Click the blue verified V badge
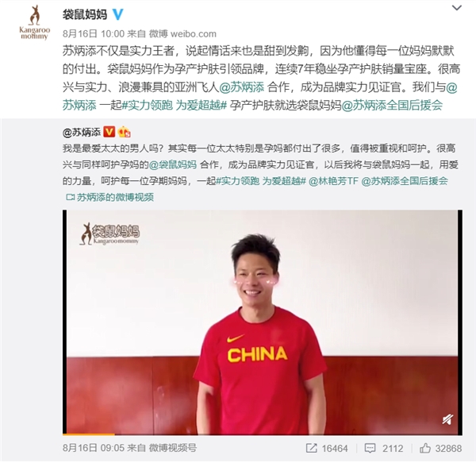This screenshot has width=476, height=463. (117, 14)
